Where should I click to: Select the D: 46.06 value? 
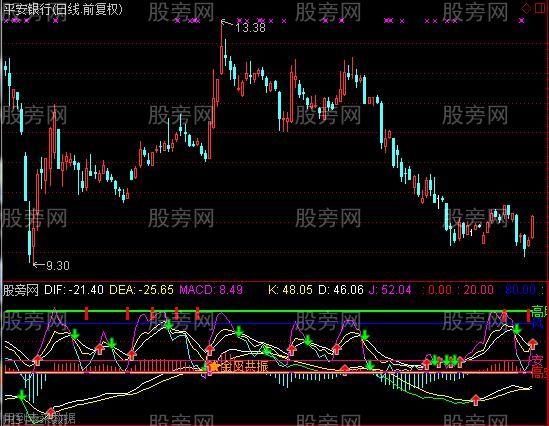tap(341, 290)
